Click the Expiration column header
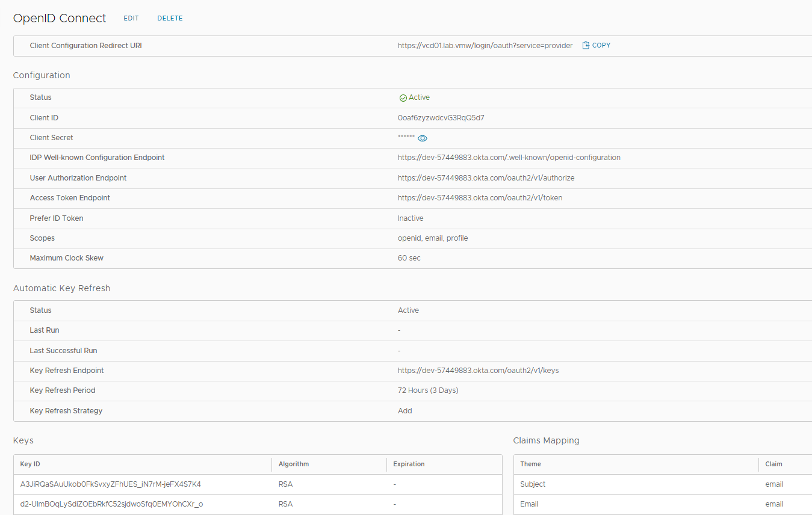 [x=409, y=464]
